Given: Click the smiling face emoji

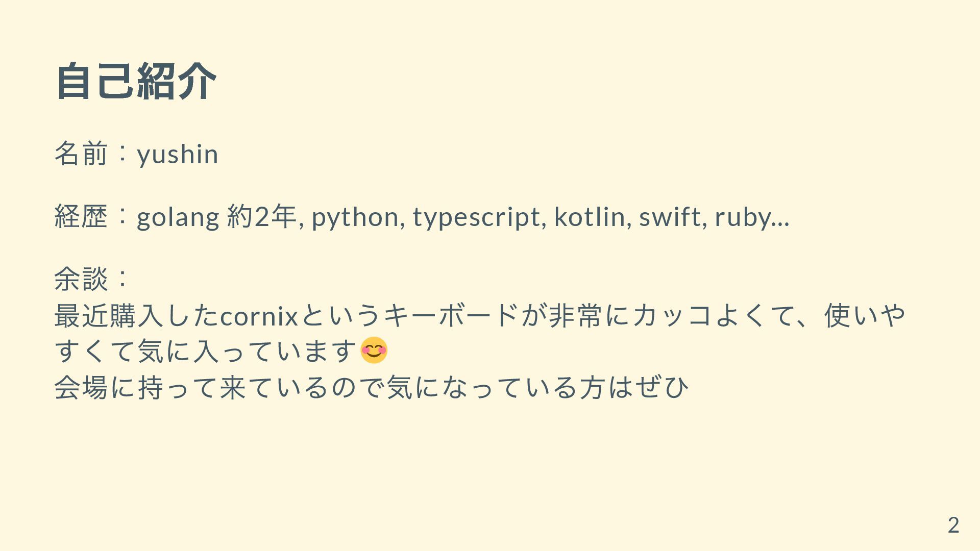Looking at the screenshot, I should coord(374,350).
